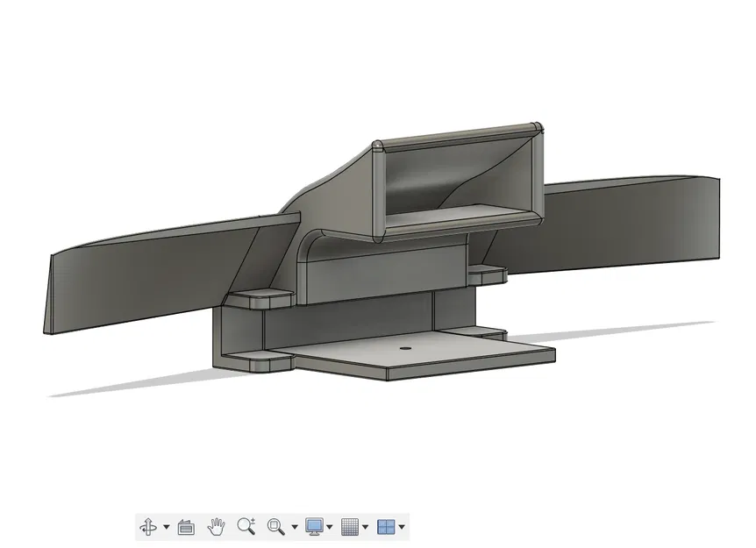
Task: Select the small hole on base plate
Action: 406,347
